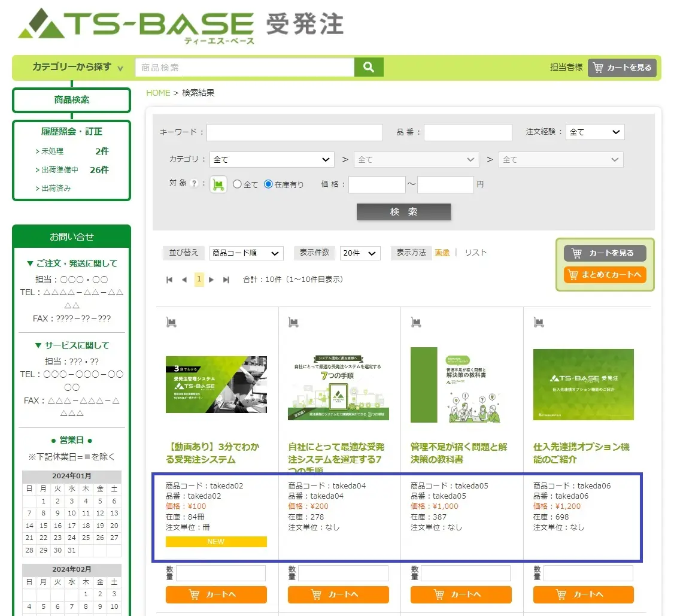Open the 7つの手順 product thumbnail

[338, 387]
